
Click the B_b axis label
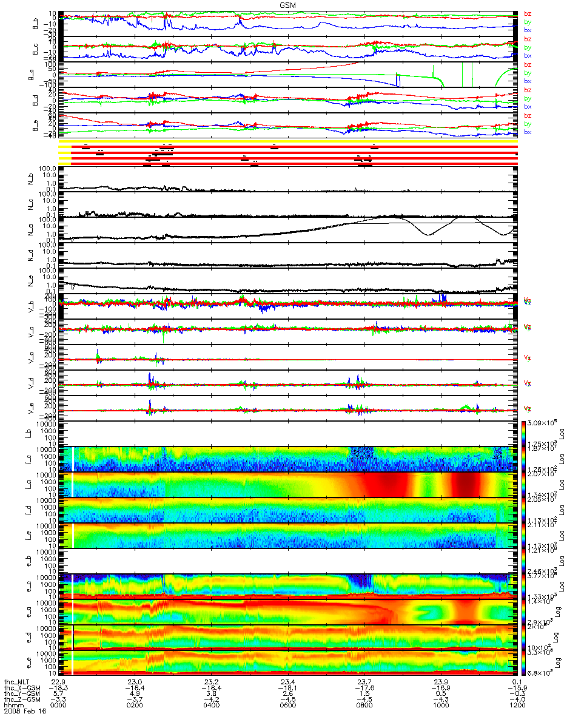[36, 22]
